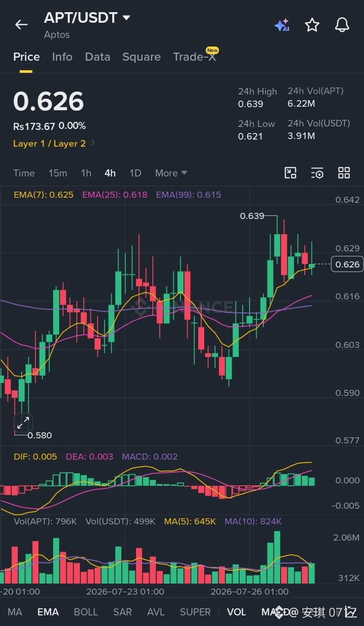This screenshot has width=364, height=626.
Task: Toggle the VOL sub-indicator
Action: (x=236, y=612)
